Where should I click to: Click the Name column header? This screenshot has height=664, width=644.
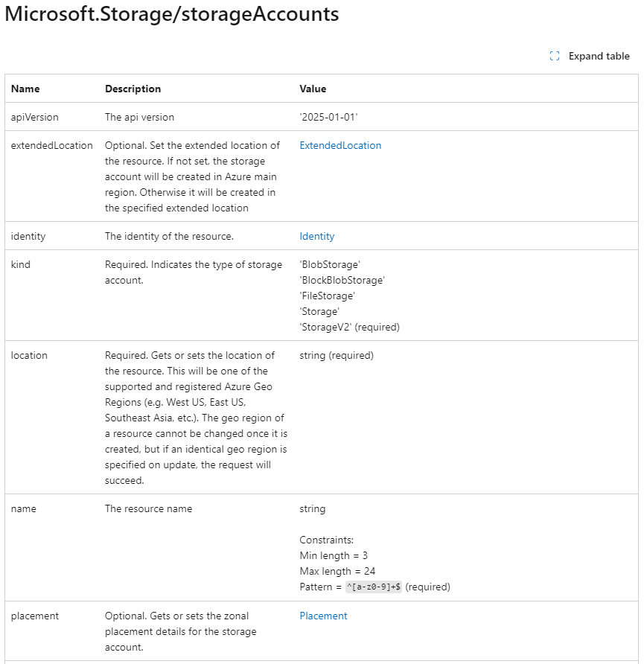pyautogui.click(x=25, y=89)
